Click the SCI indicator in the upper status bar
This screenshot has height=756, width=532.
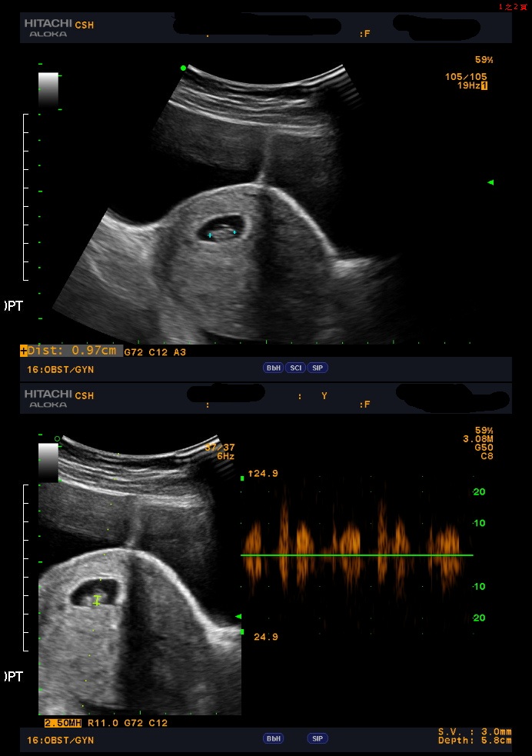point(295,368)
